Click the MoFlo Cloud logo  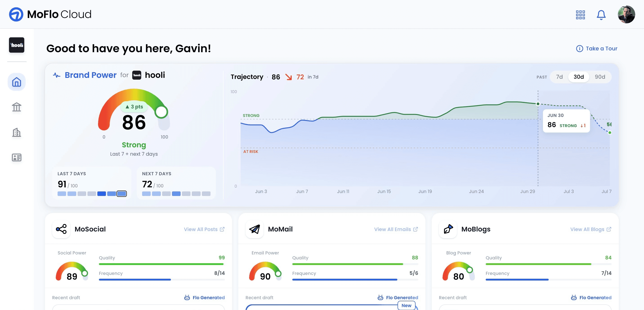pyautogui.click(x=50, y=14)
